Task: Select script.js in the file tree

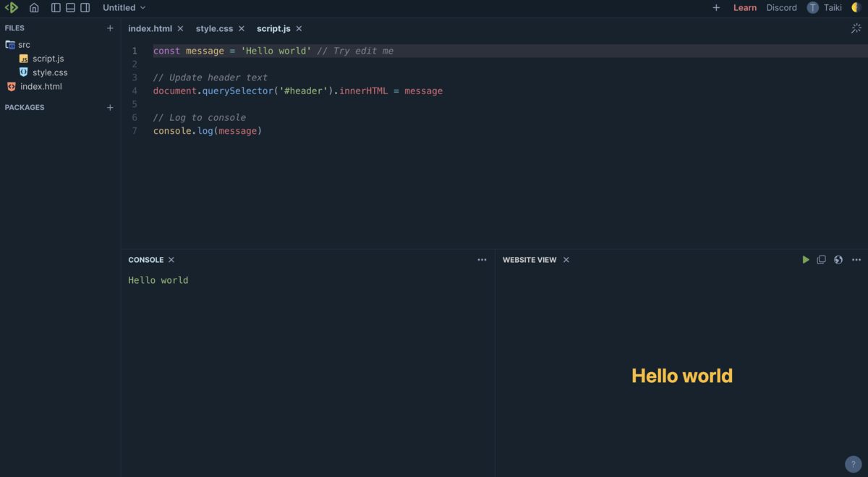Action: [x=48, y=58]
